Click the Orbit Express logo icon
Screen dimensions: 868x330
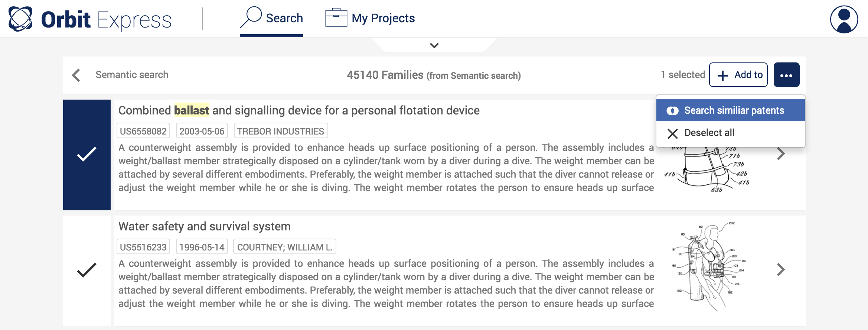[x=20, y=19]
